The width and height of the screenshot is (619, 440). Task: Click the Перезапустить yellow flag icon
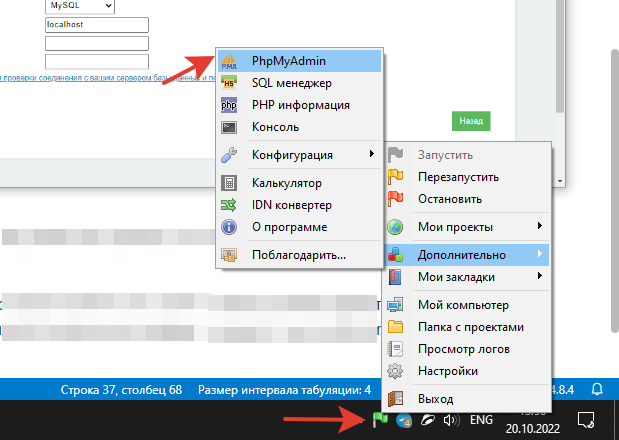pos(395,177)
